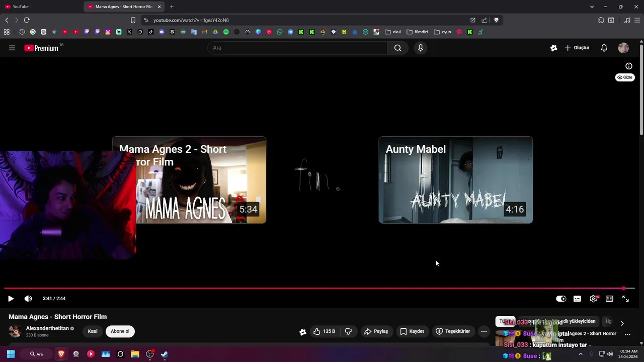This screenshot has height=362, width=644.
Task: Save the video via Kaydet
Action: [x=412, y=331]
